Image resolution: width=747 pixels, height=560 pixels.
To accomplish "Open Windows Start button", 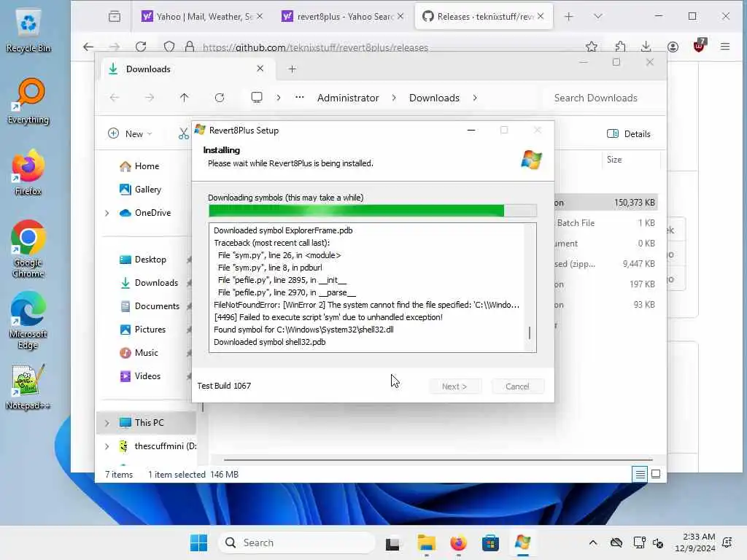I will [x=198, y=542].
